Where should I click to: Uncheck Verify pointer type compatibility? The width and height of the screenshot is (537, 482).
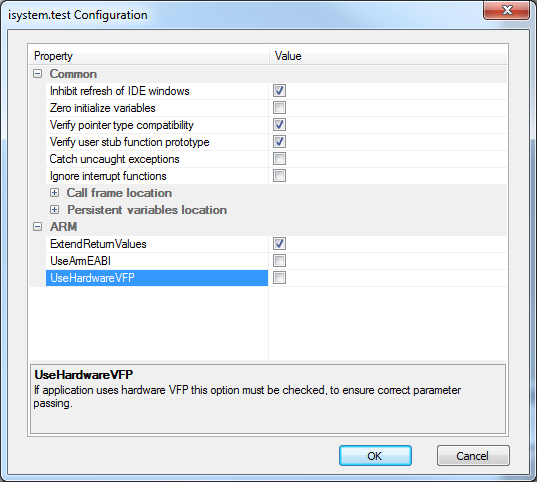point(279,125)
